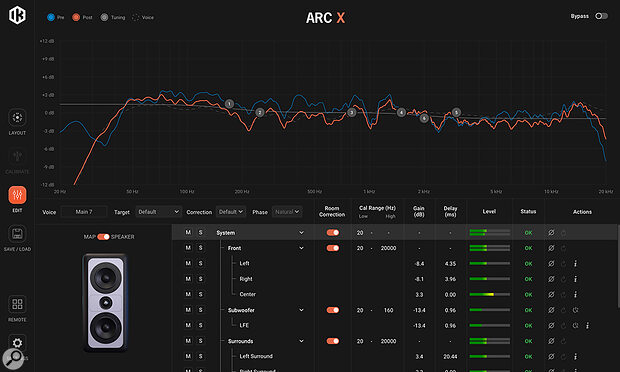
Task: Click the reset icon in Left row
Action: 563,264
